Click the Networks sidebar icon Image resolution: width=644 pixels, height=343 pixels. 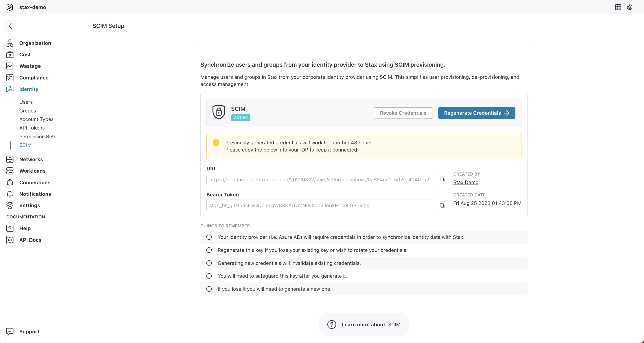tap(10, 159)
